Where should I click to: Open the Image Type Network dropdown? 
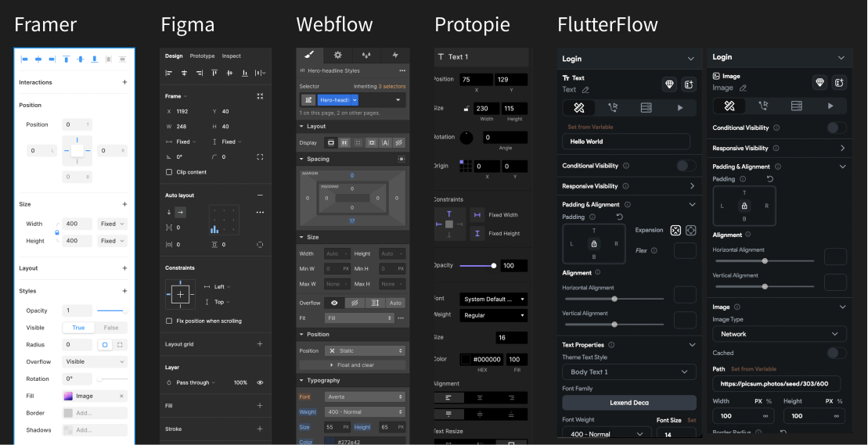pyautogui.click(x=779, y=334)
